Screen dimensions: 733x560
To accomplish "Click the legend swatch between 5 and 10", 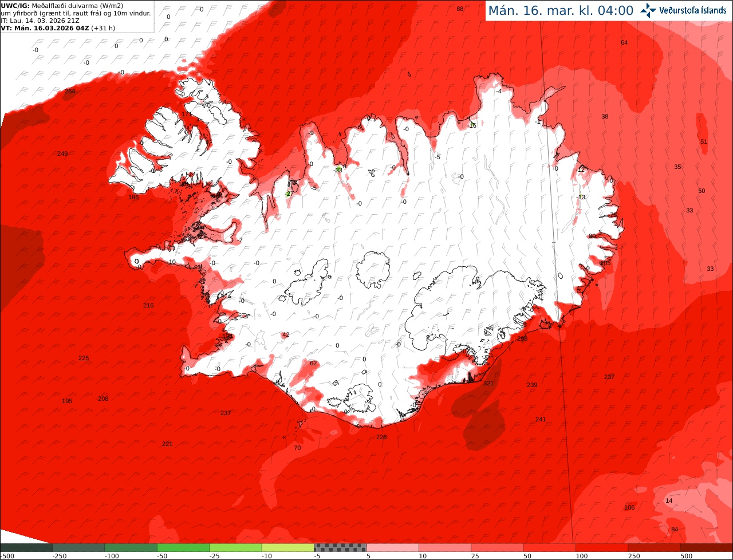I will [x=393, y=547].
